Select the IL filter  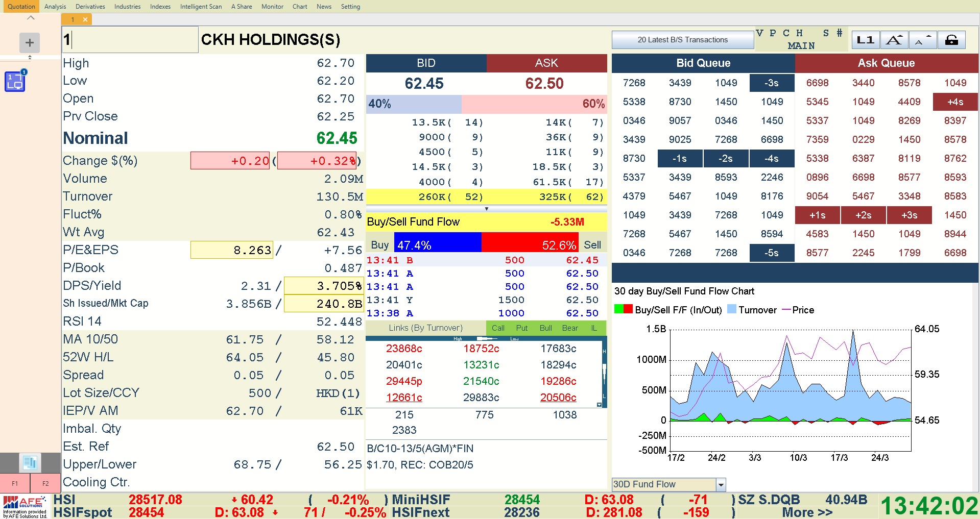click(x=594, y=328)
